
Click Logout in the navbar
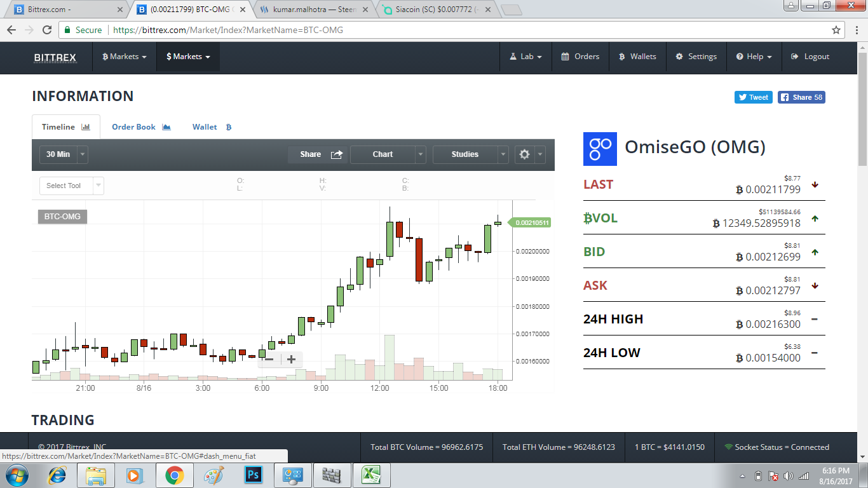(810, 57)
